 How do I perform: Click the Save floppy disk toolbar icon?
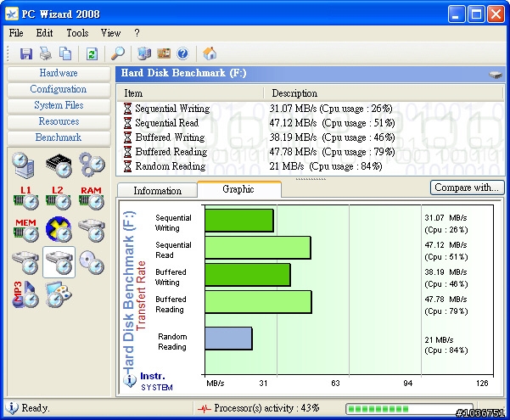[26, 53]
